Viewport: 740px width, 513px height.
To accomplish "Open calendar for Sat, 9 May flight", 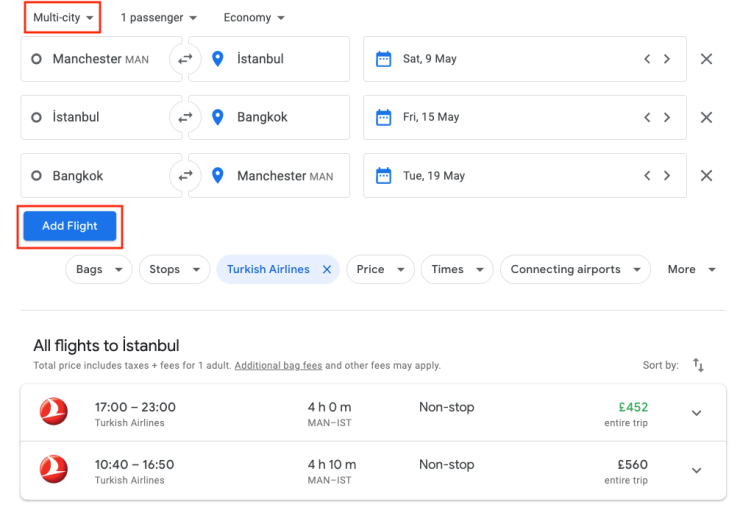I will 383,59.
